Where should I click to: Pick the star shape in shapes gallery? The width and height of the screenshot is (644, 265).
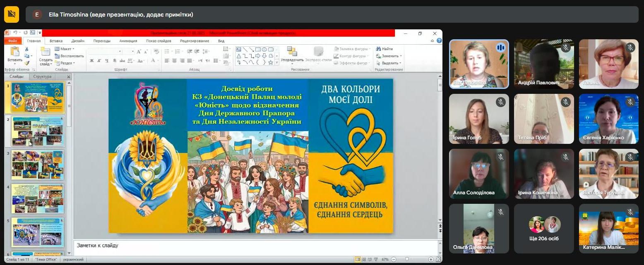pyautogui.click(x=271, y=62)
